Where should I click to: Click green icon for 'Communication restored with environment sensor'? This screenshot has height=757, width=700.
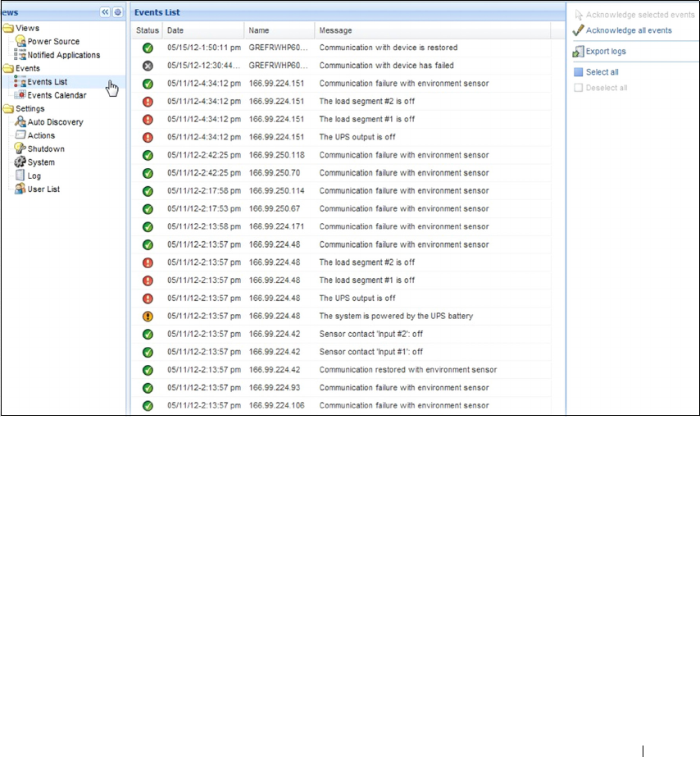(148, 370)
